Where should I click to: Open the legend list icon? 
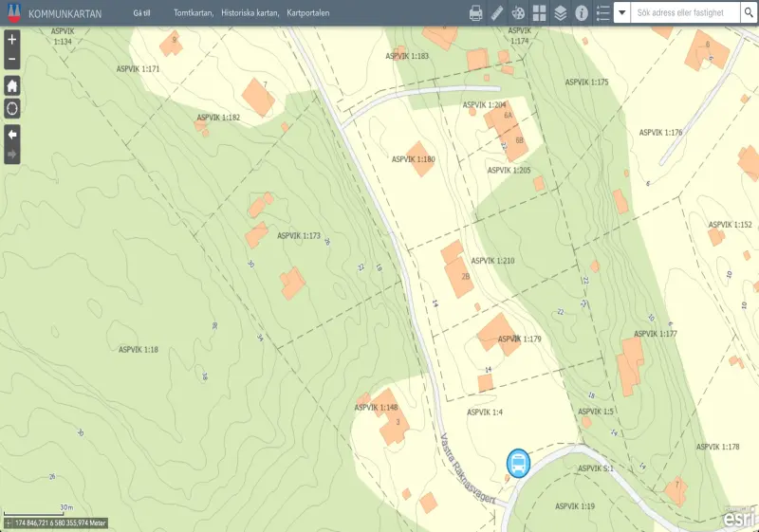coord(602,13)
